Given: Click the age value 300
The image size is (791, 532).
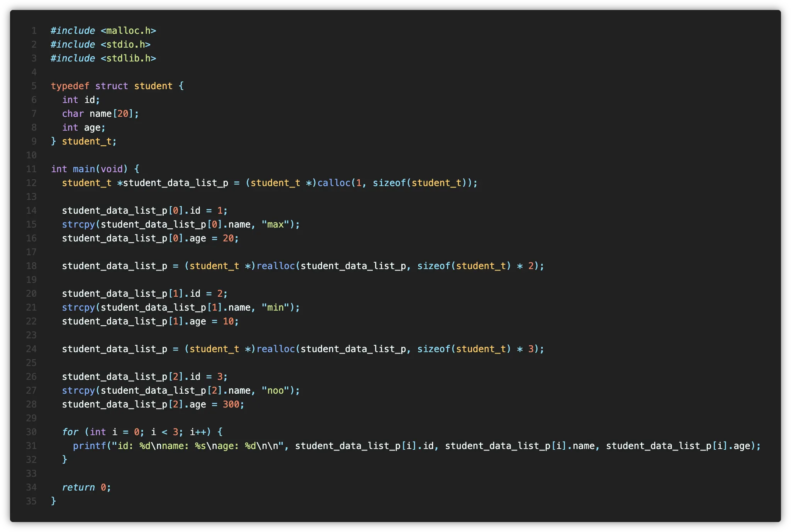Looking at the screenshot, I should [x=231, y=405].
